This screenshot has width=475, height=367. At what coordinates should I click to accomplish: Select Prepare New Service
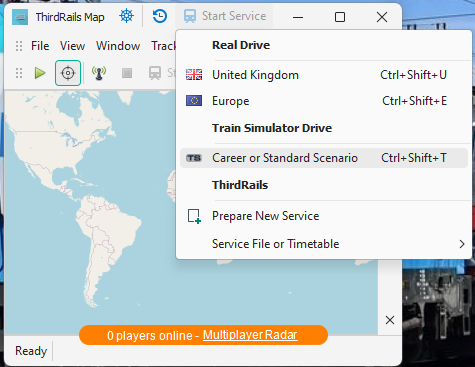[324, 216]
